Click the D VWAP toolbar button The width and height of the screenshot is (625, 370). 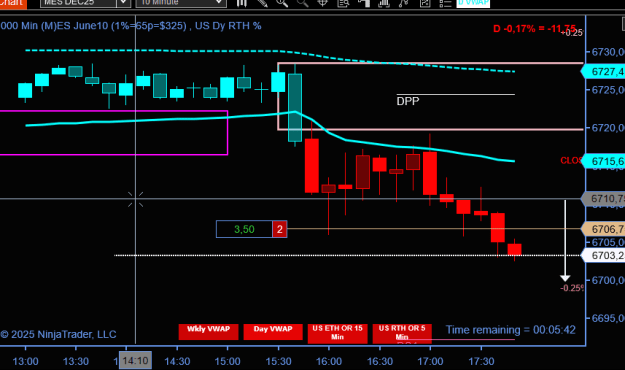473,3
